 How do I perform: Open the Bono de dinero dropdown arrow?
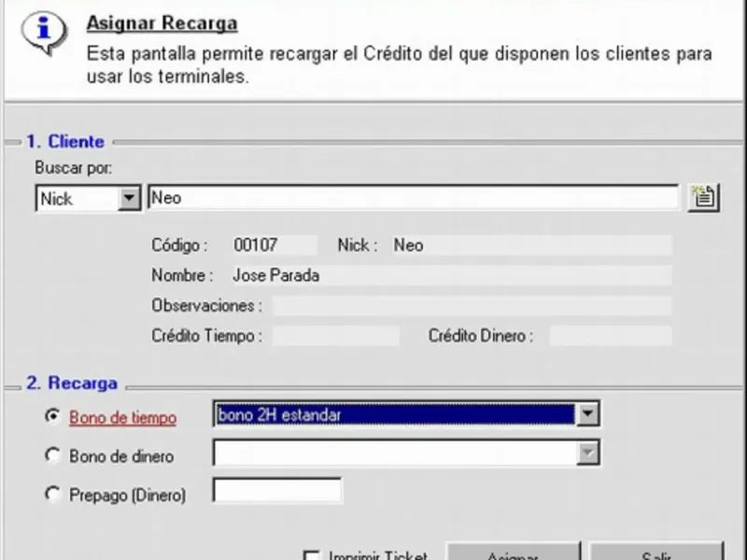coord(587,453)
